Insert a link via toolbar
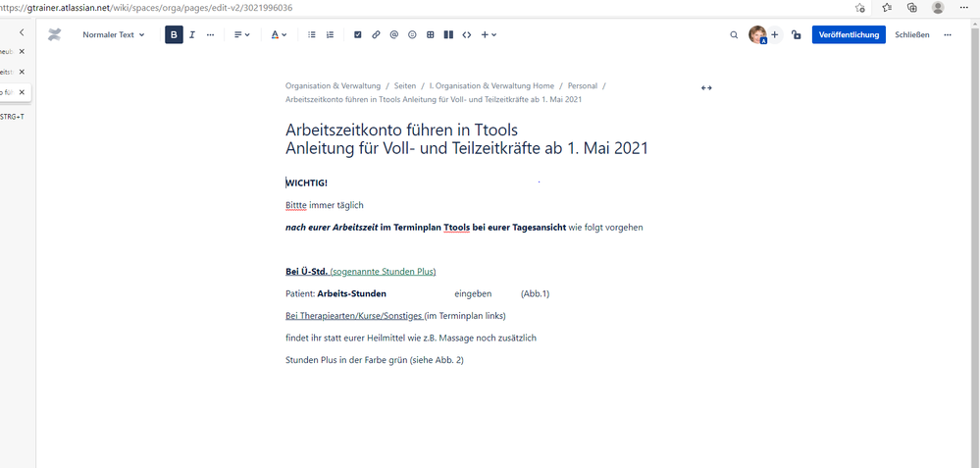 (x=376, y=35)
